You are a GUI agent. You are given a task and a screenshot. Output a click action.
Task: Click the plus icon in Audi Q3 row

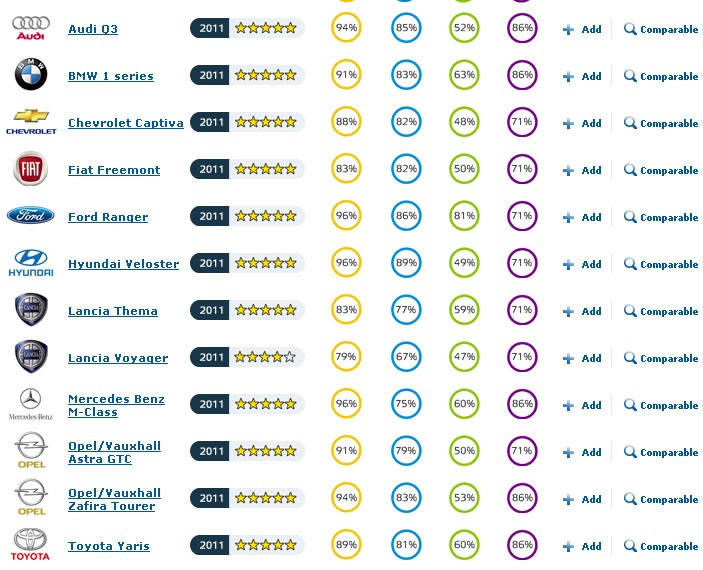coord(568,30)
